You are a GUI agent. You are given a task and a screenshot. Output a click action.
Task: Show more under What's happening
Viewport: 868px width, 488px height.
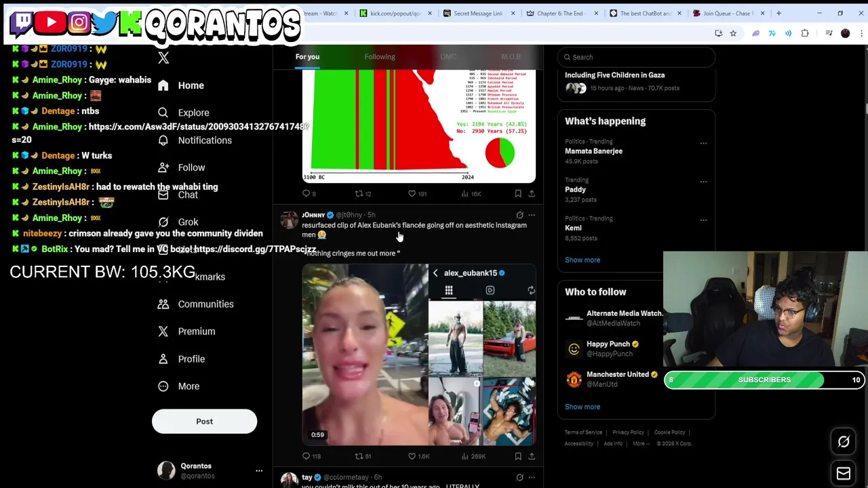[583, 260]
